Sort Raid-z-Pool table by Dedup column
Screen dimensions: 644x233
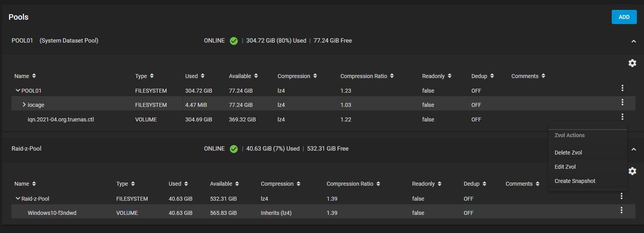point(475,184)
